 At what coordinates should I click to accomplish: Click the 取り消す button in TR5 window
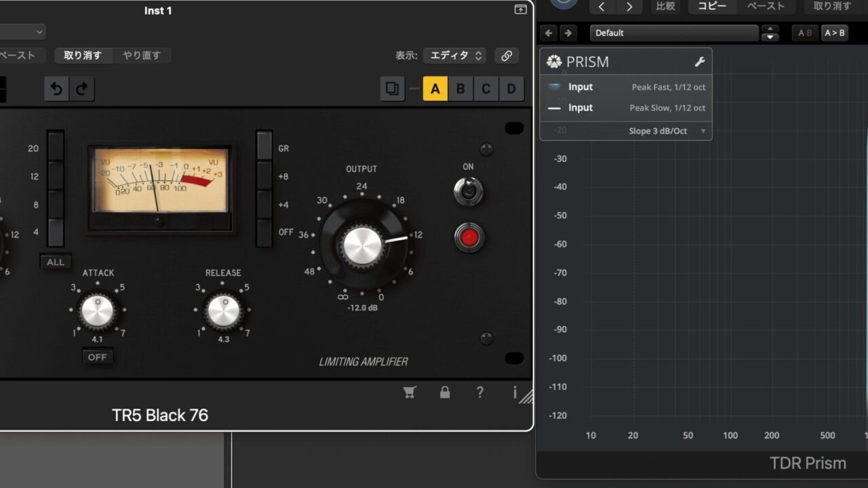click(x=83, y=56)
